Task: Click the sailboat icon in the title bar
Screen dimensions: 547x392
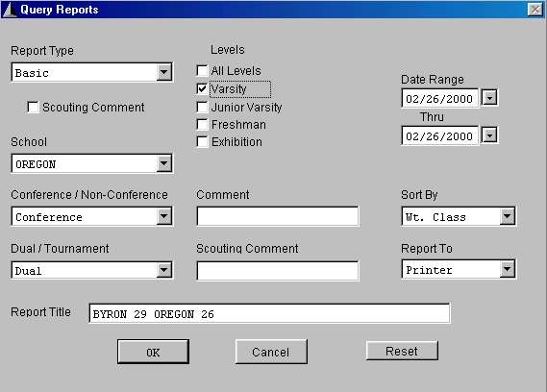Action: click(x=10, y=10)
